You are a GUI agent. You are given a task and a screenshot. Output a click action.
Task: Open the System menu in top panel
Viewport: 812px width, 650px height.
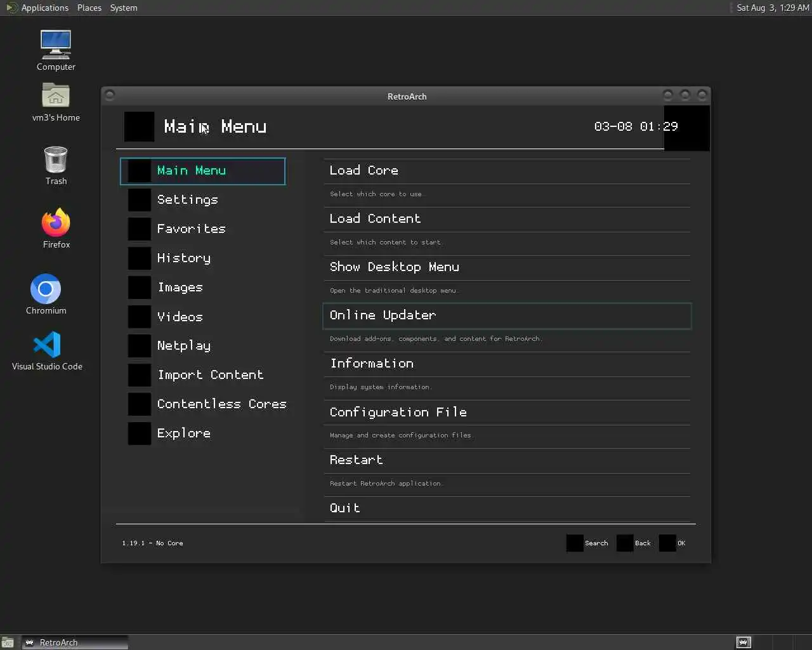point(124,8)
